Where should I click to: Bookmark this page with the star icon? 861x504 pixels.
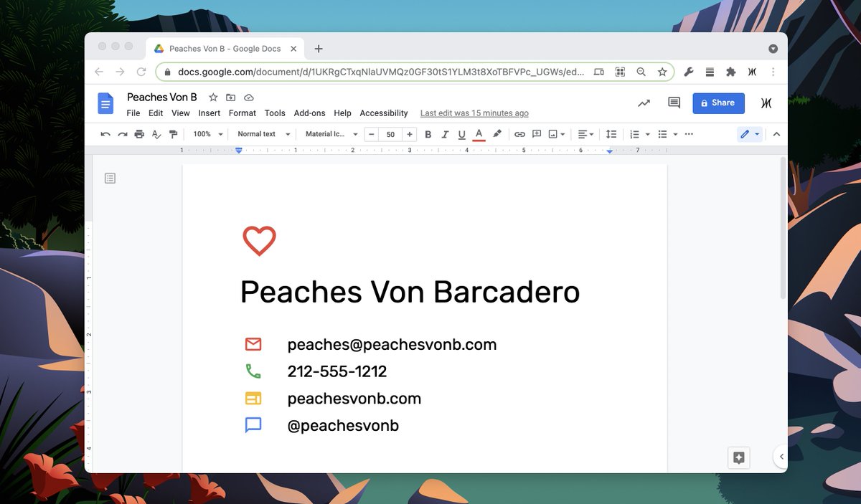pyautogui.click(x=662, y=72)
